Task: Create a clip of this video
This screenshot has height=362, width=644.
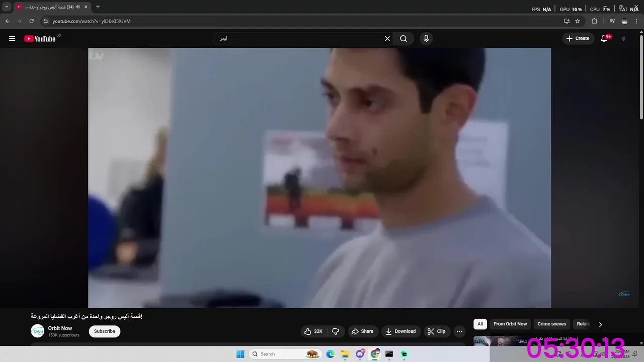Action: tap(436, 331)
